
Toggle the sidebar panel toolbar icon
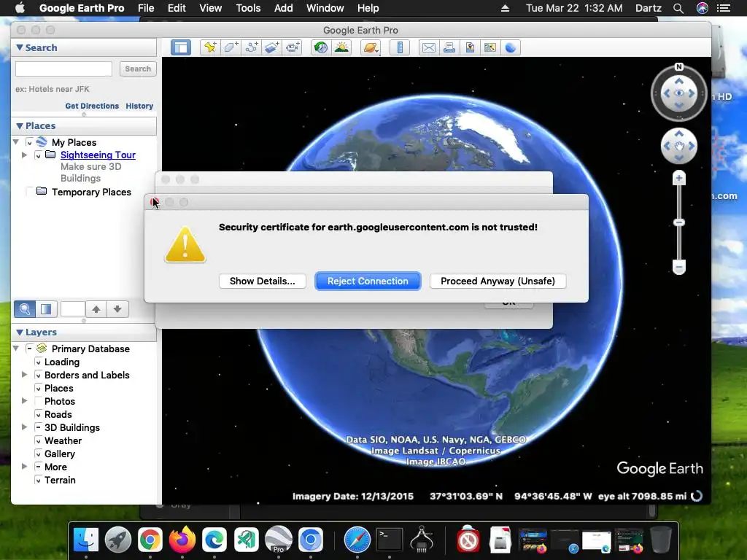point(181,47)
